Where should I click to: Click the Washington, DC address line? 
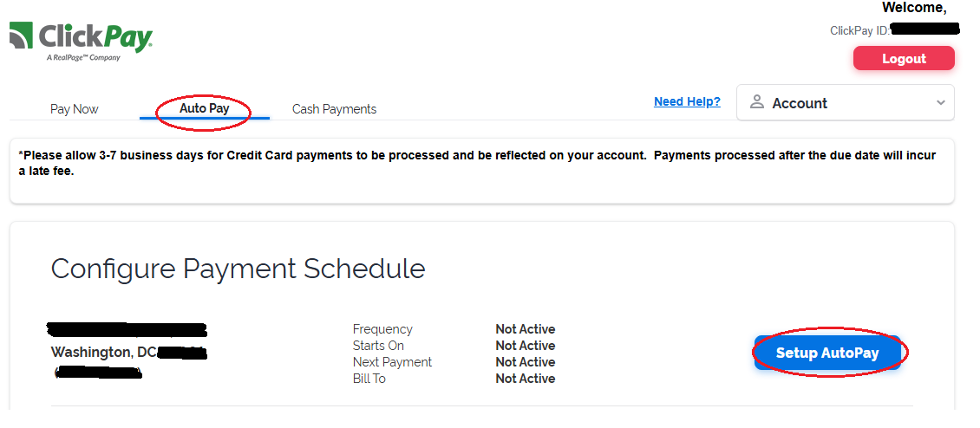[104, 353]
